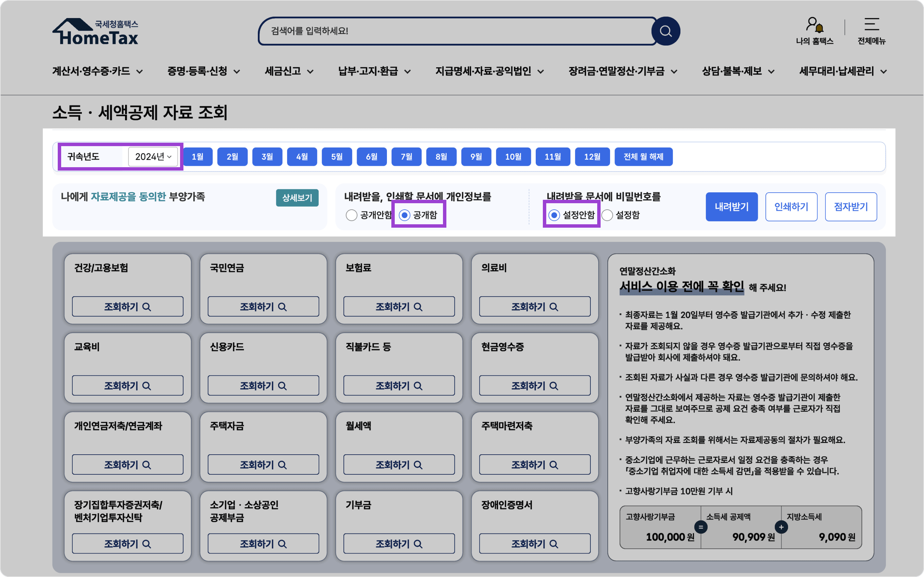Click 조회하기 magnifier for 의료비
Screen dimensions: 924x577
pos(554,307)
